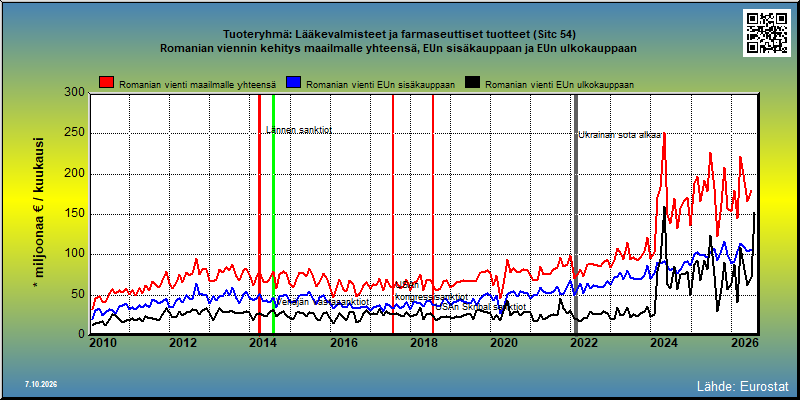This screenshot has height=400, width=800.
Task: Select legend label 'Romanian vienti maailmalle yhteensä'
Action: [198, 85]
